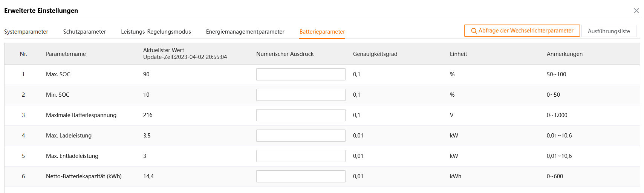This screenshot has height=193, width=644.
Task: Select the Max. Entladeleistung input field
Action: [301, 156]
